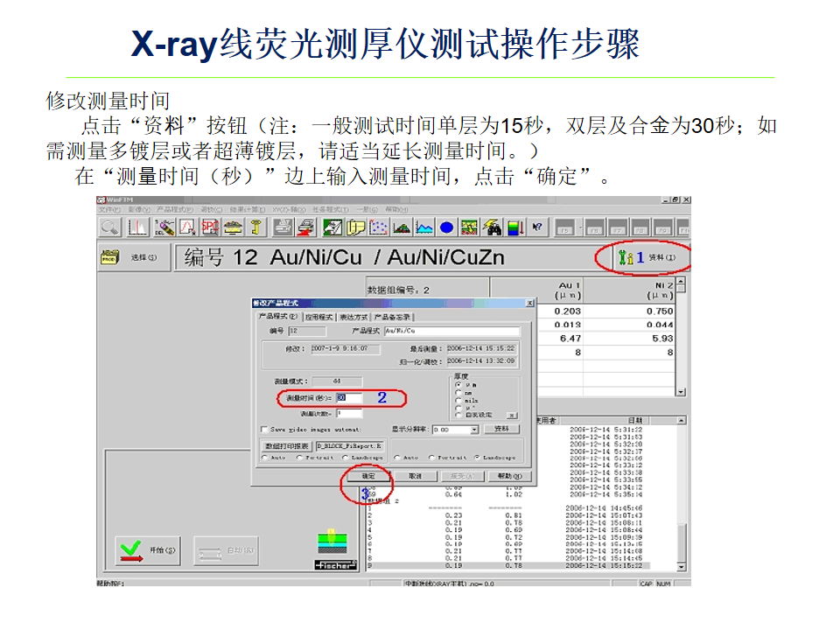
Task: Click the SPC statistics icon
Action: tap(209, 227)
